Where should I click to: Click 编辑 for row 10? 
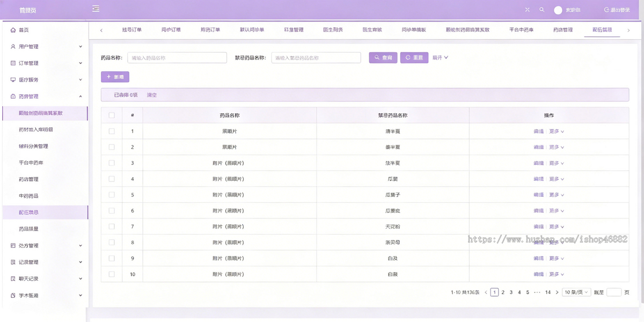click(x=538, y=274)
